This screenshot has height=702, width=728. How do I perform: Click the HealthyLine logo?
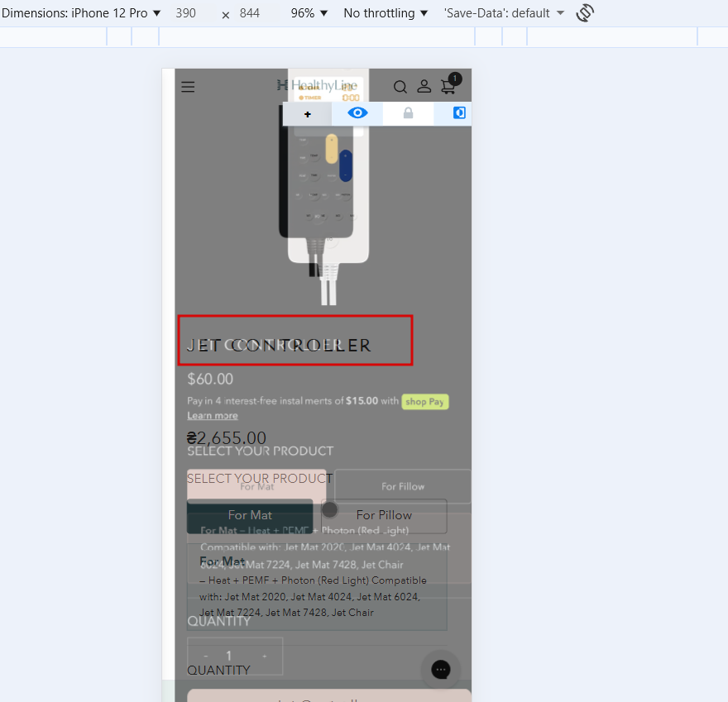(317, 85)
